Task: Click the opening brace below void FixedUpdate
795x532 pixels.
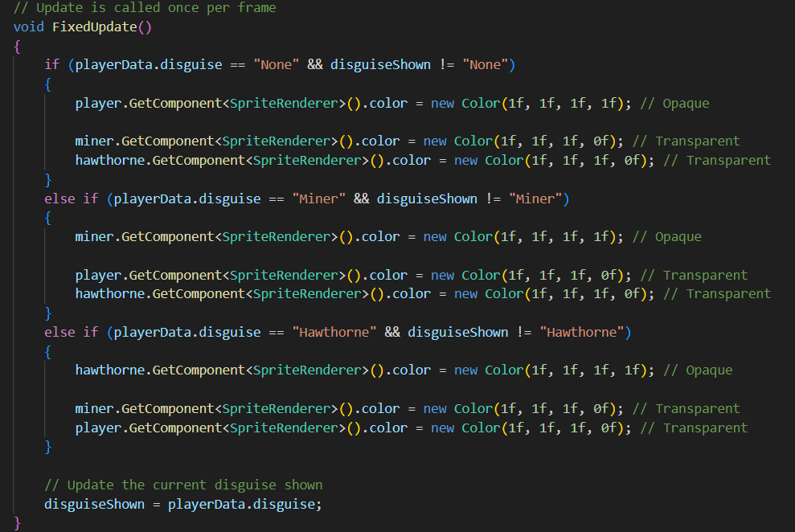Action: pyautogui.click(x=18, y=46)
